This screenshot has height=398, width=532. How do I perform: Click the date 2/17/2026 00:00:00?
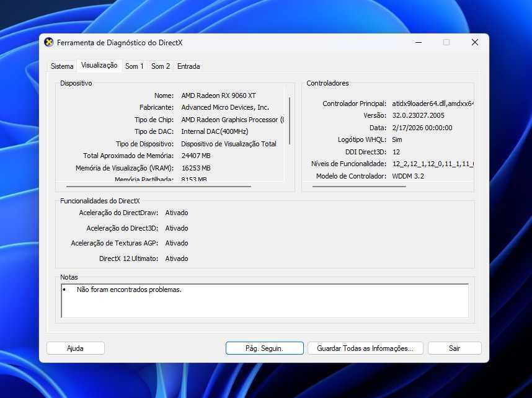422,128
